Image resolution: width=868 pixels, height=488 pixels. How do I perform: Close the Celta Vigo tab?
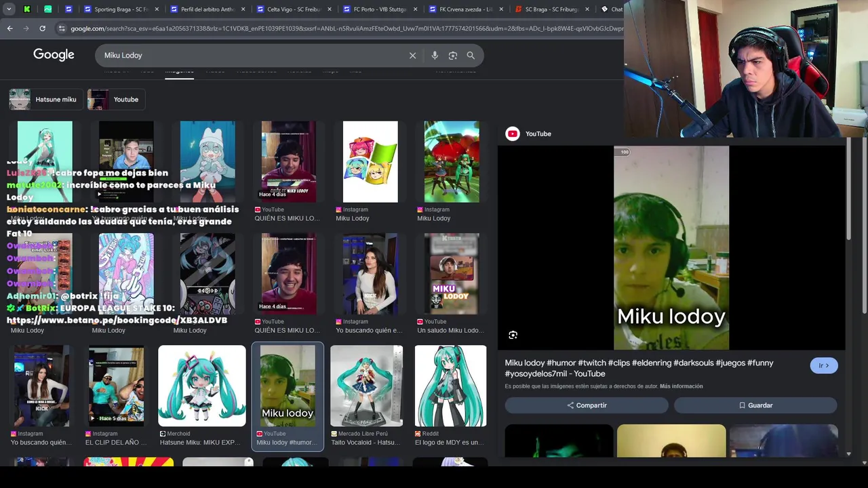329,9
